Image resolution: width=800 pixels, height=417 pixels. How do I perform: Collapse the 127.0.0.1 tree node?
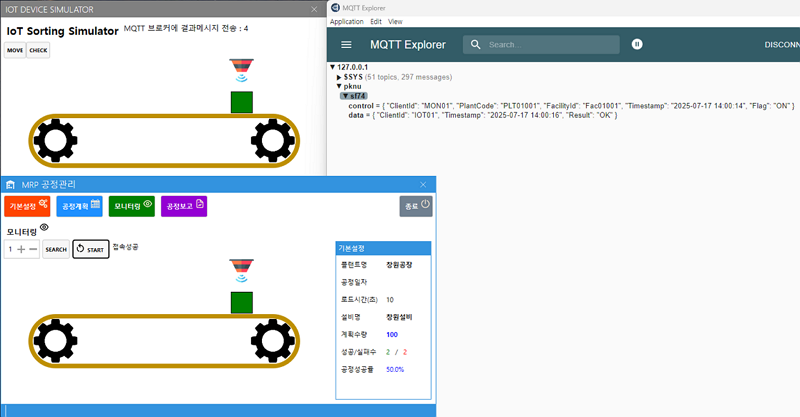coord(332,67)
